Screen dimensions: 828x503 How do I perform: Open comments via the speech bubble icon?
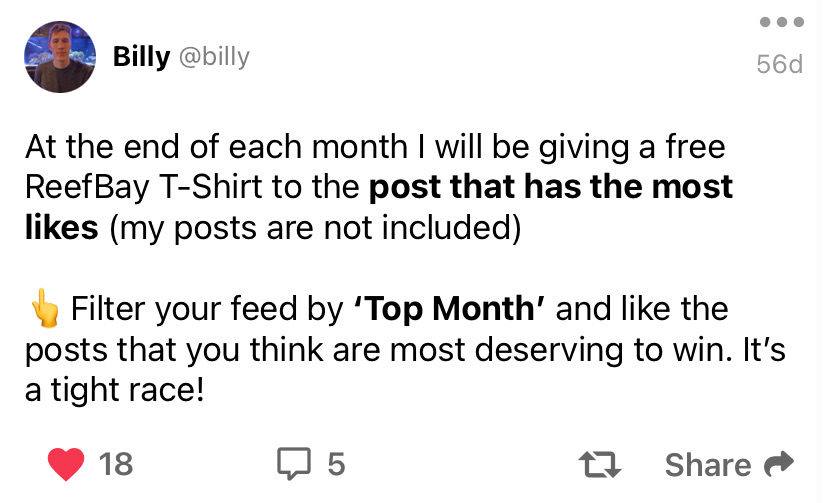pyautogui.click(x=295, y=463)
